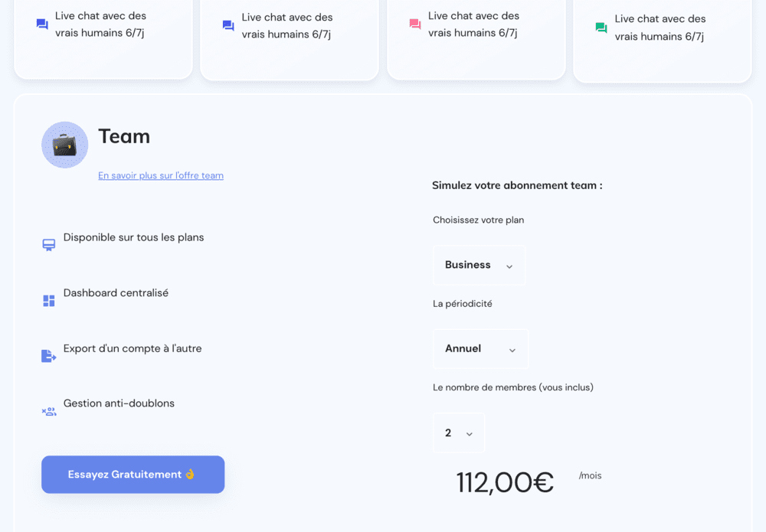The width and height of the screenshot is (766, 532).
Task: Expand the Annuel périodicité dropdown
Action: click(x=480, y=349)
